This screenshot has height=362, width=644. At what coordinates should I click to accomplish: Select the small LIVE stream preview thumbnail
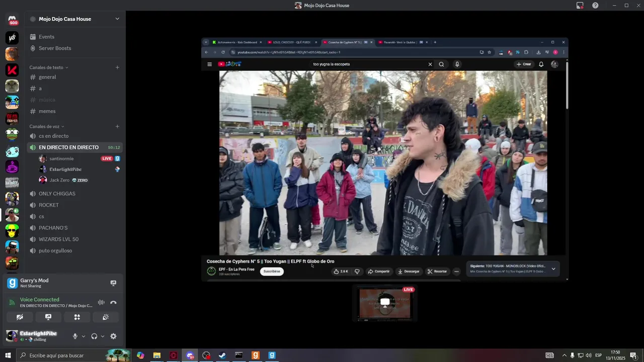pos(385,303)
